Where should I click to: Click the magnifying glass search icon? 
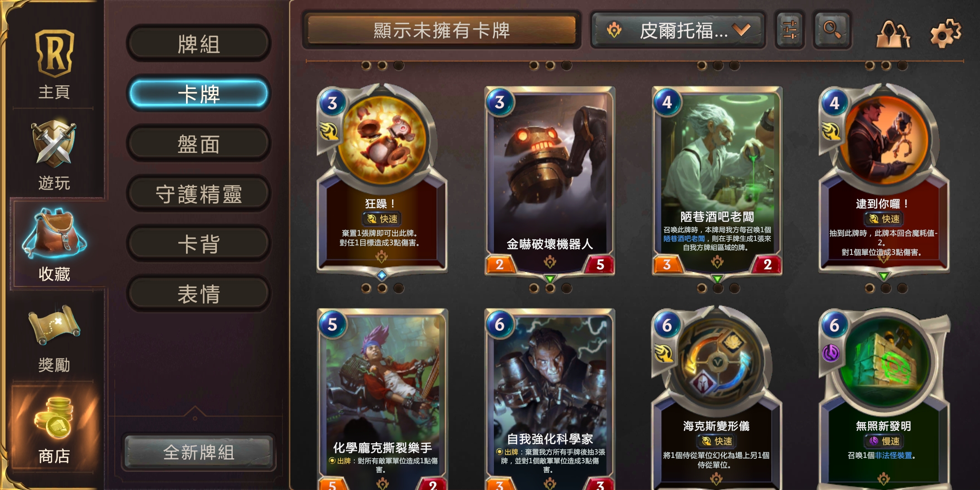pos(832,30)
